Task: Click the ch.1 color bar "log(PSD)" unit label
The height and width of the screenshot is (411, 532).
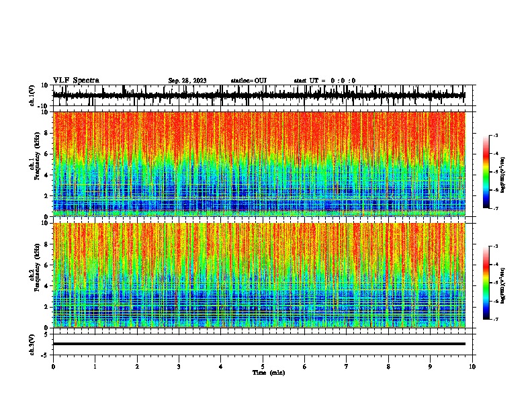Action: click(503, 175)
